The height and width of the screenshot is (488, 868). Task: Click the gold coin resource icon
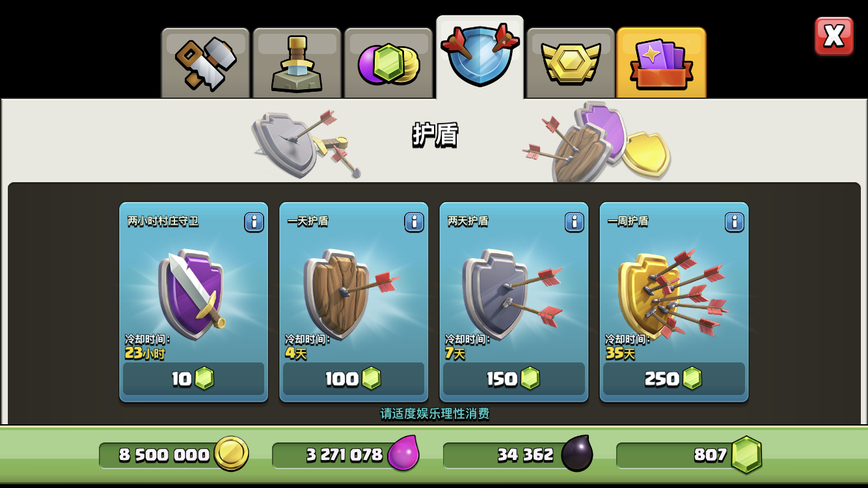231,454
